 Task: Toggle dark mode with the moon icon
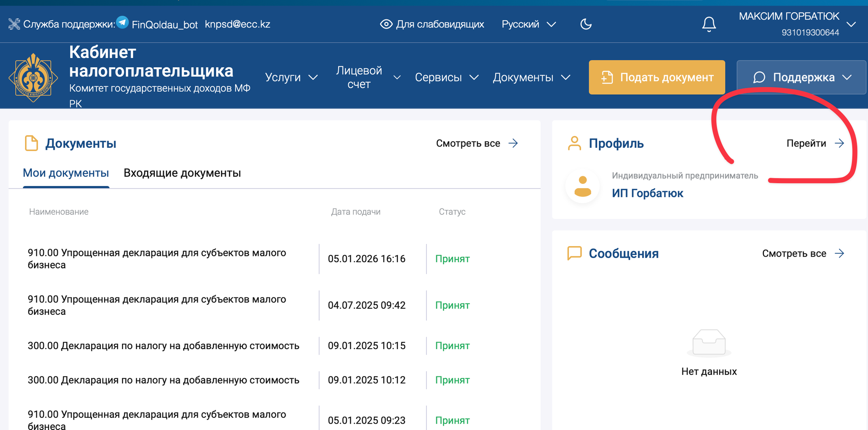click(x=586, y=24)
